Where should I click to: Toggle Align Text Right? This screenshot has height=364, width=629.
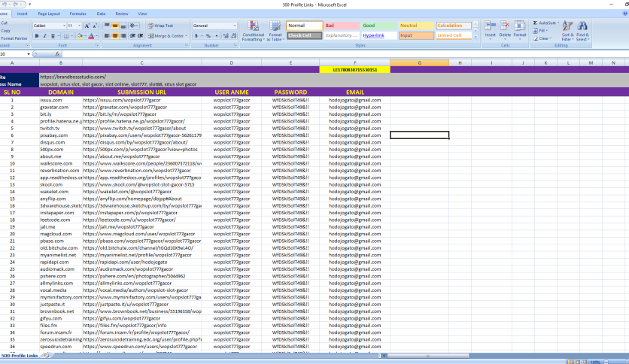coord(123,36)
